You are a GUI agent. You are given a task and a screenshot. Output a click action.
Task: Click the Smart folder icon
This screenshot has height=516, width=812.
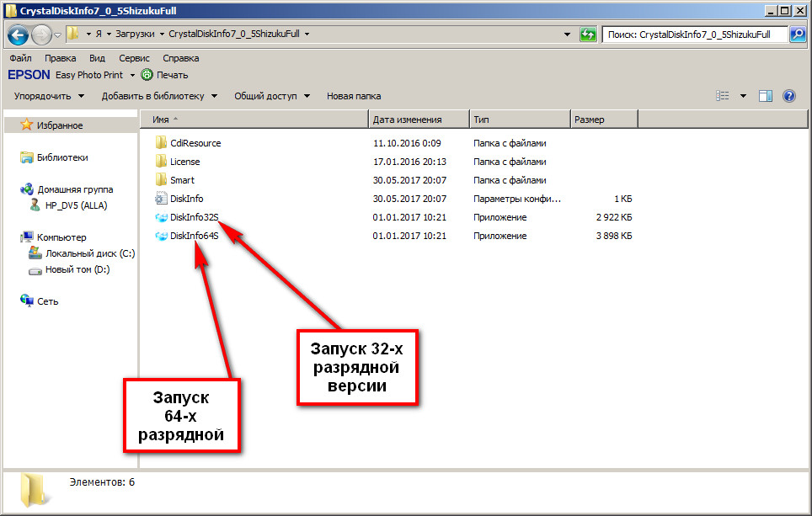coord(161,180)
